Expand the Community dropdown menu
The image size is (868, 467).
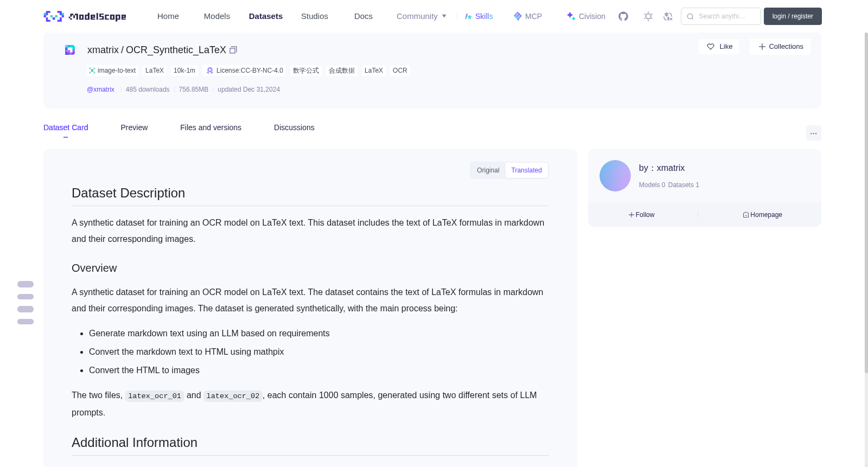tap(422, 16)
